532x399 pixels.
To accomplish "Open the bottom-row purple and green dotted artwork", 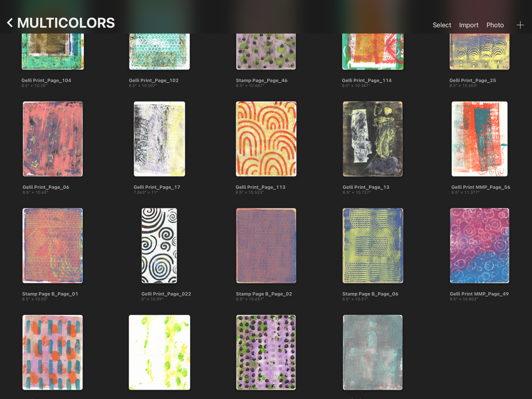I will (266, 352).
